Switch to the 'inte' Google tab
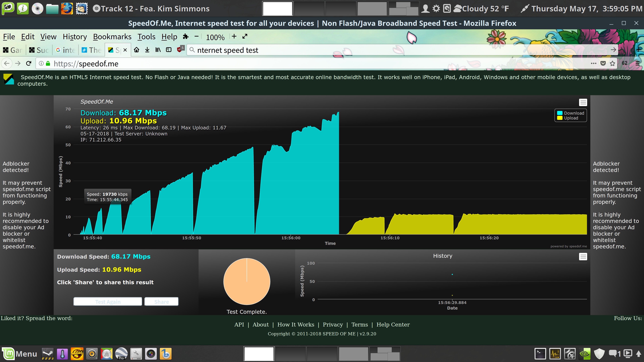This screenshot has height=362, width=644. 66,50
